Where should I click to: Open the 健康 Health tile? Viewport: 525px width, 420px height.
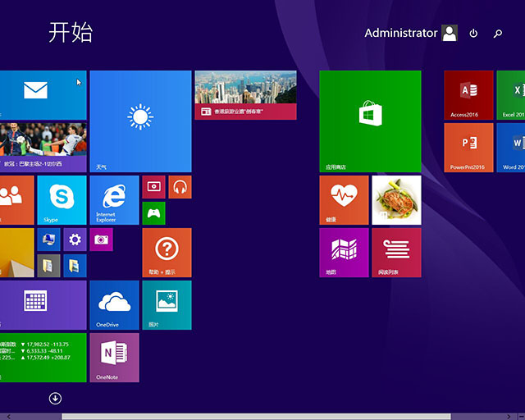[x=344, y=200]
